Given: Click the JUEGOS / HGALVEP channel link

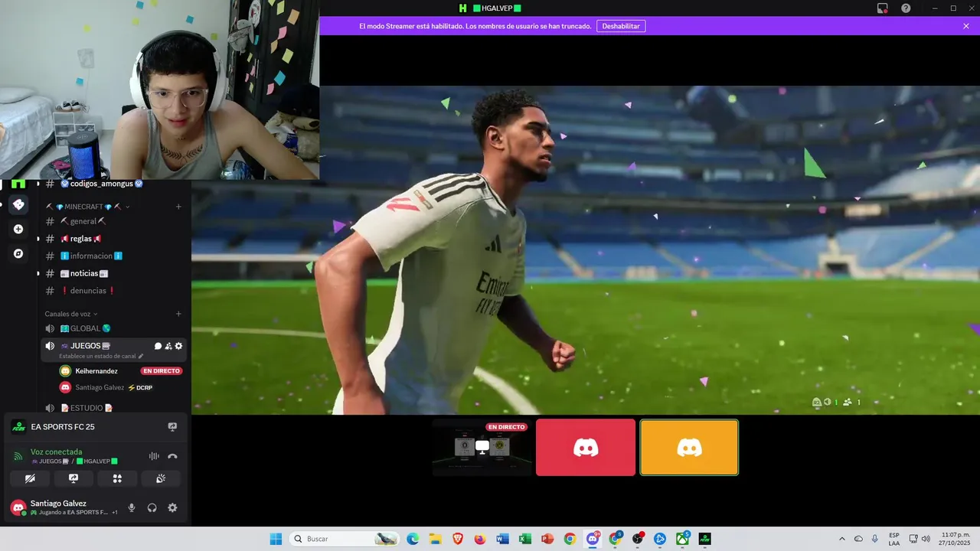Looking at the screenshot, I should tap(73, 461).
